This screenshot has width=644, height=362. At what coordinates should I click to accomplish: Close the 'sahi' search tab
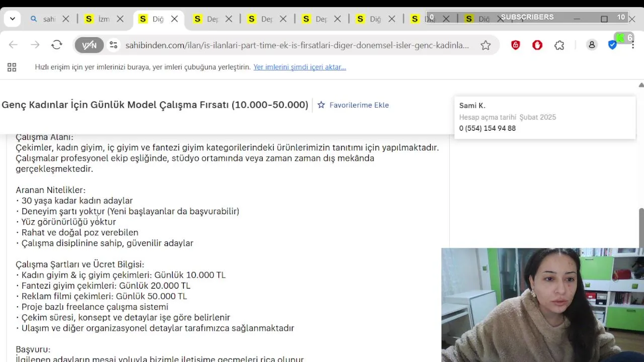66,19
